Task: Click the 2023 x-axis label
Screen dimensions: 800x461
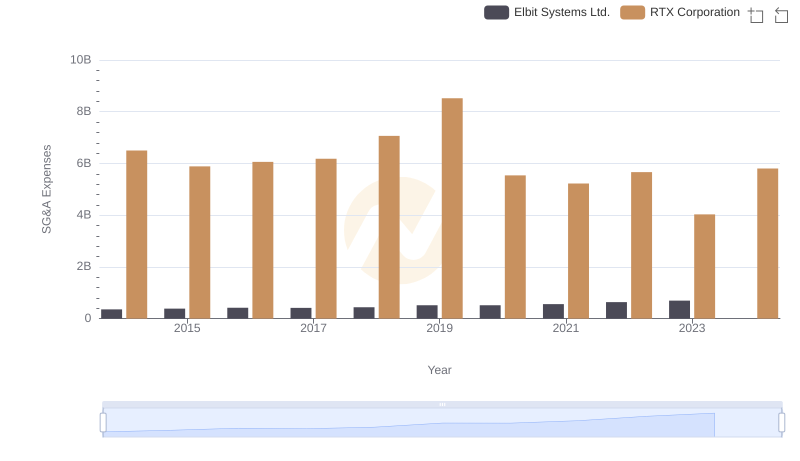Action: point(692,328)
